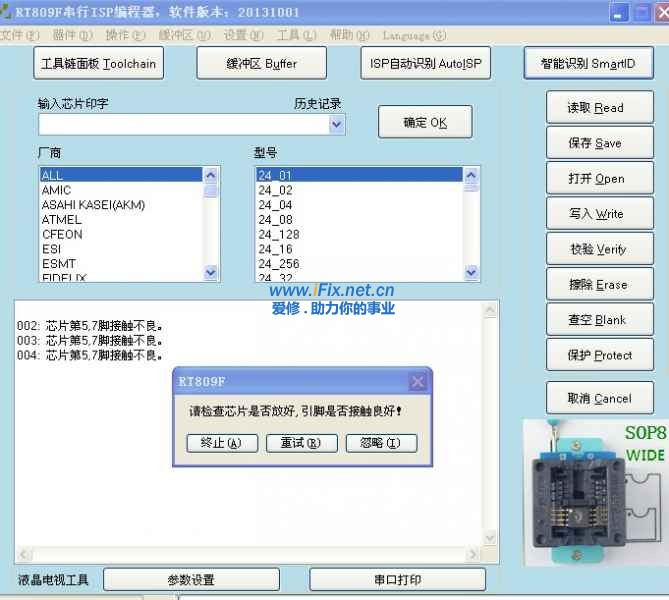
Task: Click log line 002 pin contact error
Action: tap(90, 326)
